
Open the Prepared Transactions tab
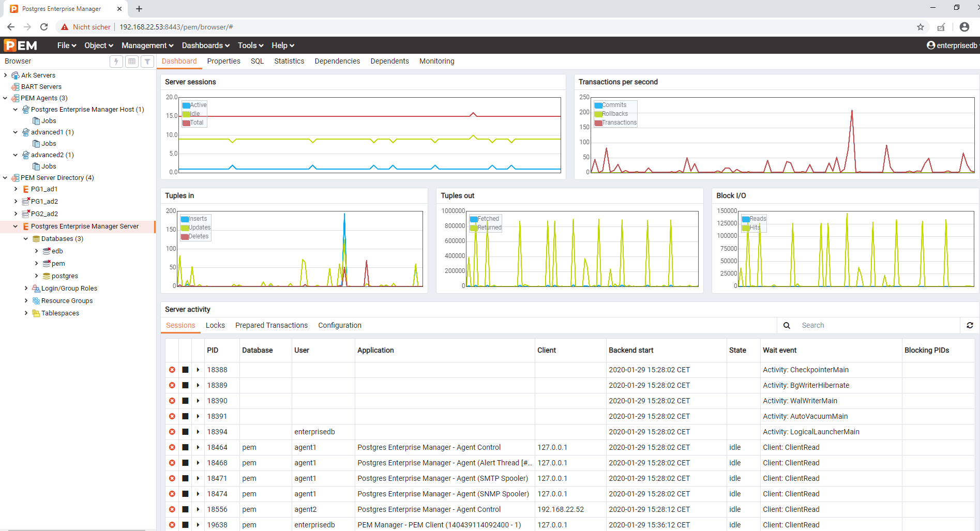pyautogui.click(x=272, y=325)
